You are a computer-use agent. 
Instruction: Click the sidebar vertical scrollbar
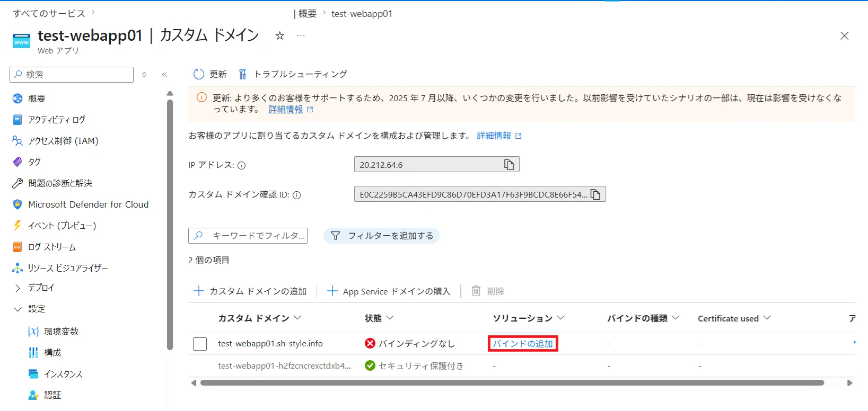click(170, 225)
